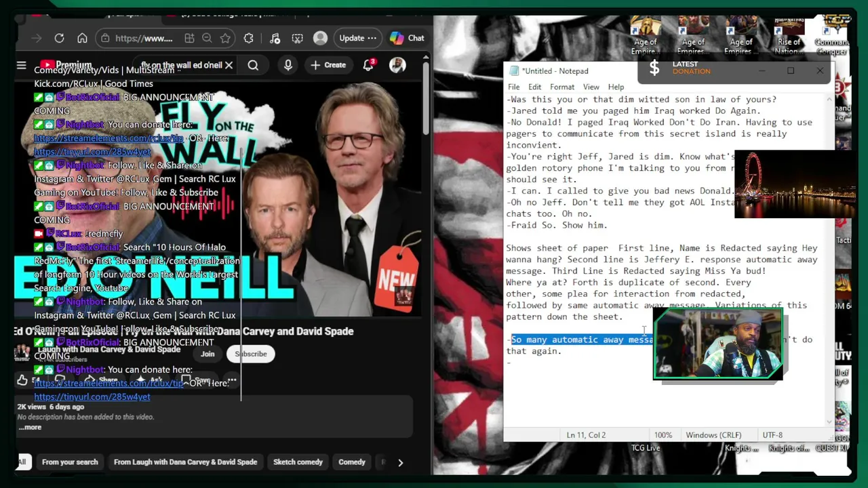Click the Notepad title bar document icon
The image size is (868, 488).
coord(514,71)
